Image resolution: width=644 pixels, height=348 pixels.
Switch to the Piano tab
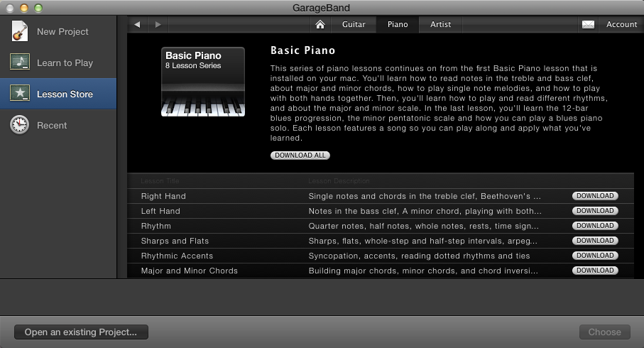pos(398,25)
